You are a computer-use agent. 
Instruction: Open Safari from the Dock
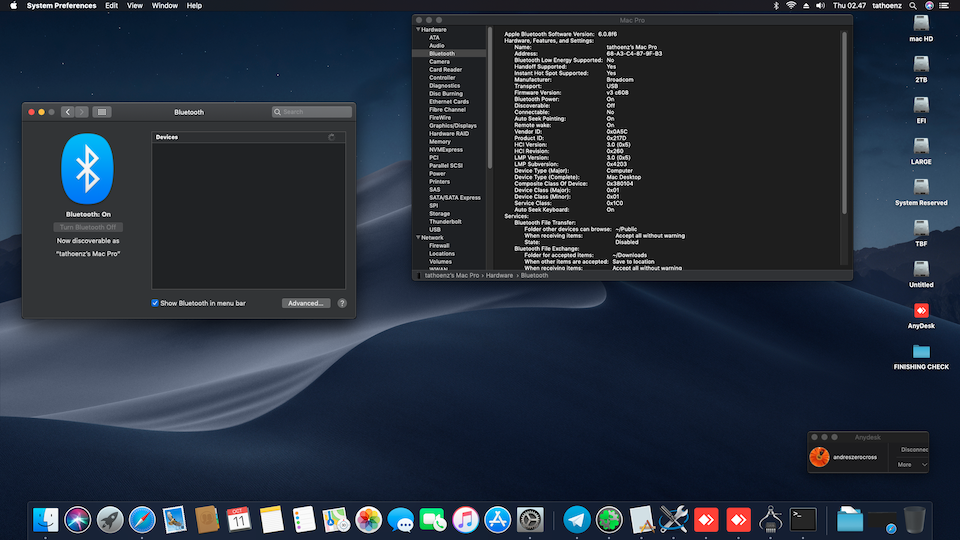[142, 519]
